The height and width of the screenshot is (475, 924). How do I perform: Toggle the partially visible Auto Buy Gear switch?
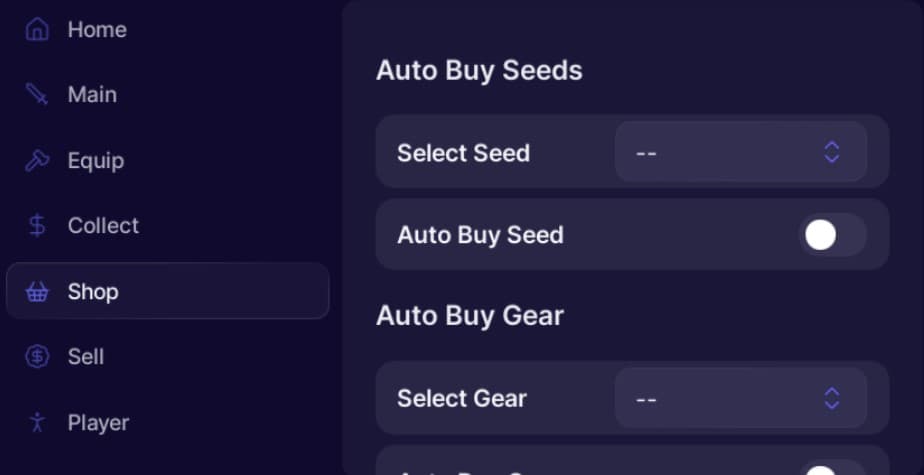(832, 470)
